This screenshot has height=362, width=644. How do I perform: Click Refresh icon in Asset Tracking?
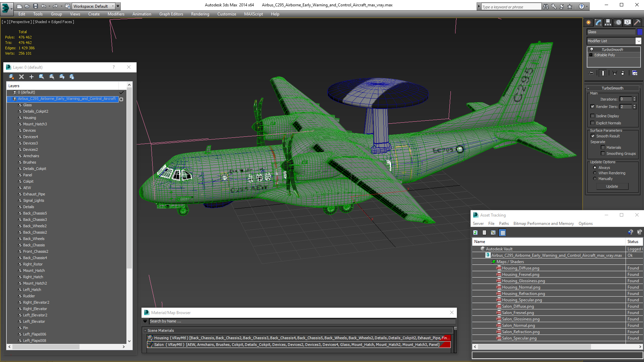coord(475,233)
